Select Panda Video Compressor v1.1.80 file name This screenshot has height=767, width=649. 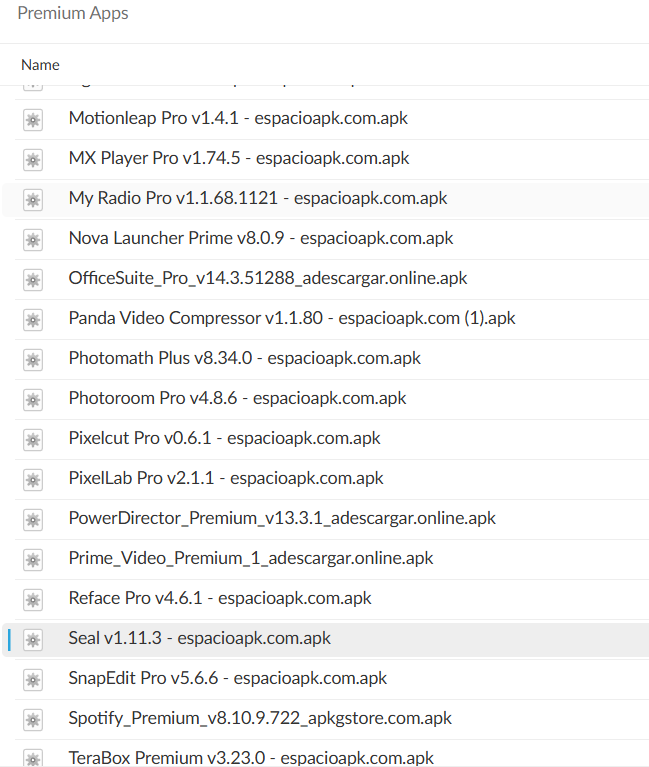(x=292, y=318)
